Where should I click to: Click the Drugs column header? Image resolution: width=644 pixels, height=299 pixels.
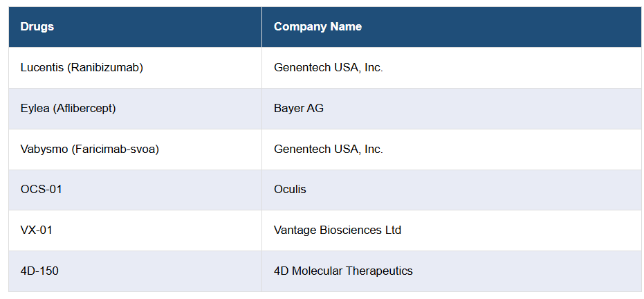(x=37, y=27)
